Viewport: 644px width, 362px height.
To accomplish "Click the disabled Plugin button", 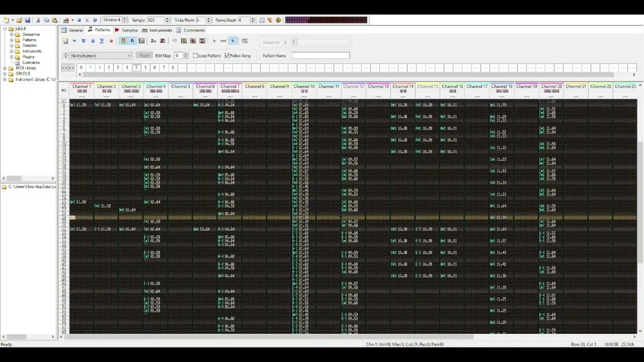I will 144,55.
